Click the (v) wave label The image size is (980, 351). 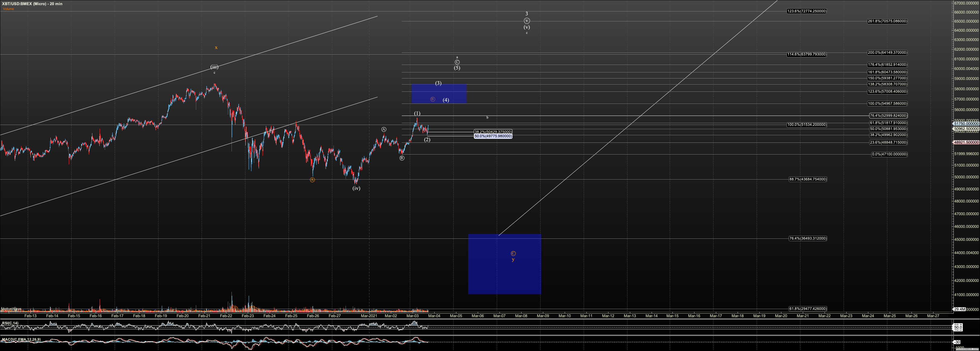tap(527, 27)
